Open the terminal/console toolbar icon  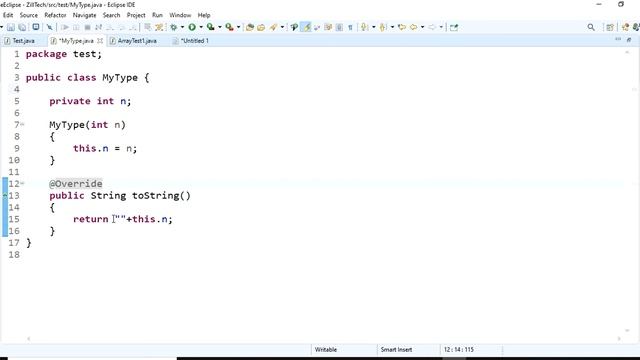coord(36,27)
